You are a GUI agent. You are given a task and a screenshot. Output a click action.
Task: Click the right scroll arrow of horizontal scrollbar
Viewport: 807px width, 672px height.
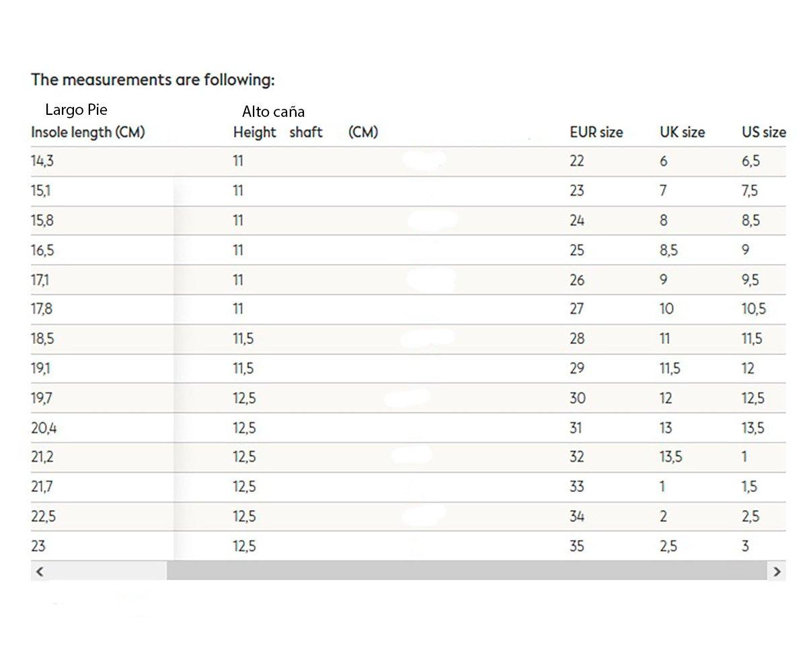pos(777,571)
